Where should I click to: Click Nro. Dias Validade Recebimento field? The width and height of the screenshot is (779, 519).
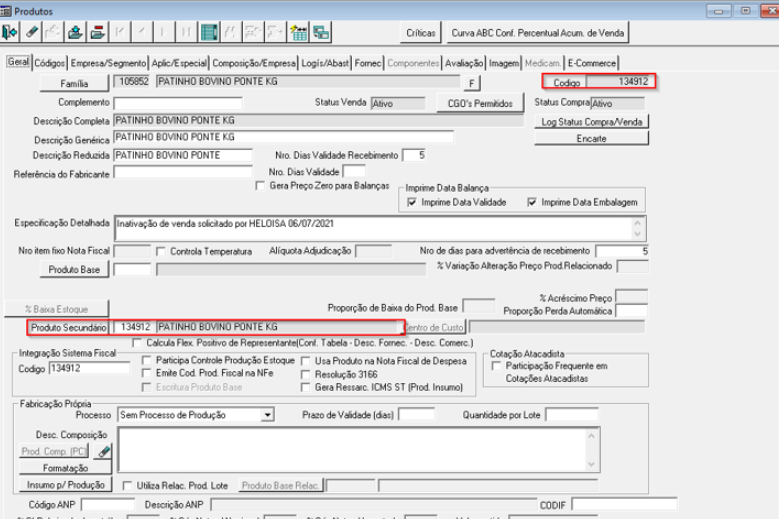[414, 155]
